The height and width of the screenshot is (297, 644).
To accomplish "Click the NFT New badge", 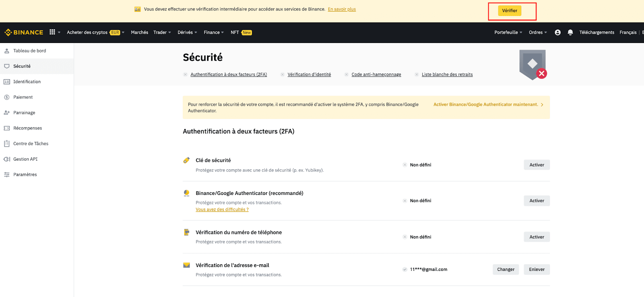I will pos(247,33).
